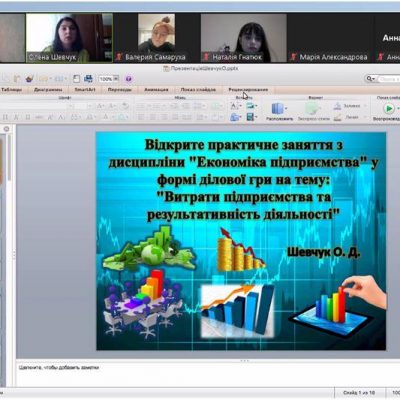Image resolution: width=400 pixels, height=400 pixels.
Task: Select Марія Александрова's participant tile
Action: coord(331,38)
